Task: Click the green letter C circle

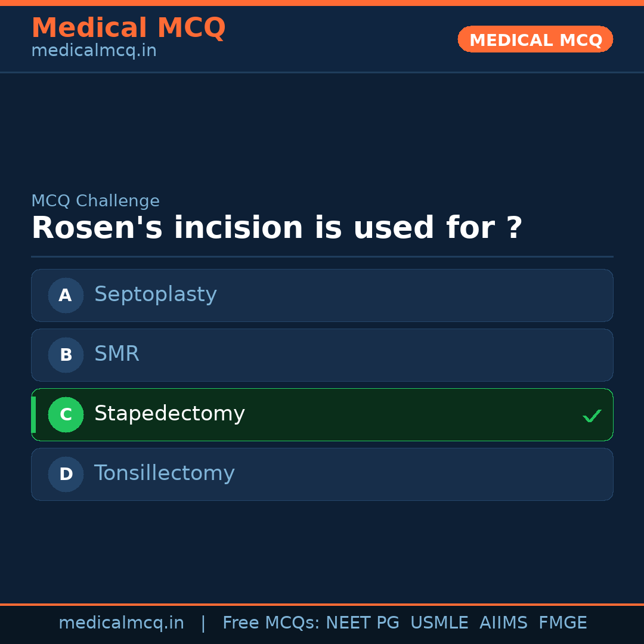Action: tap(66, 414)
